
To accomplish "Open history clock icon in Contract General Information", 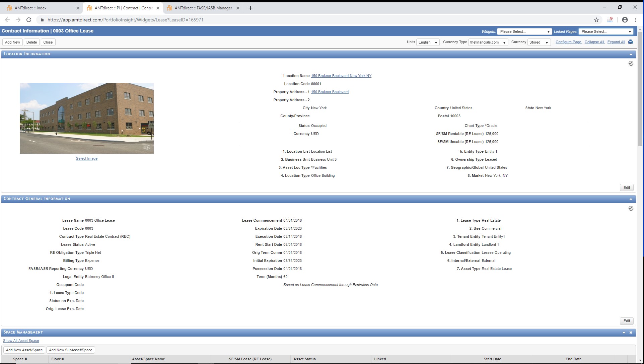I will click(631, 208).
